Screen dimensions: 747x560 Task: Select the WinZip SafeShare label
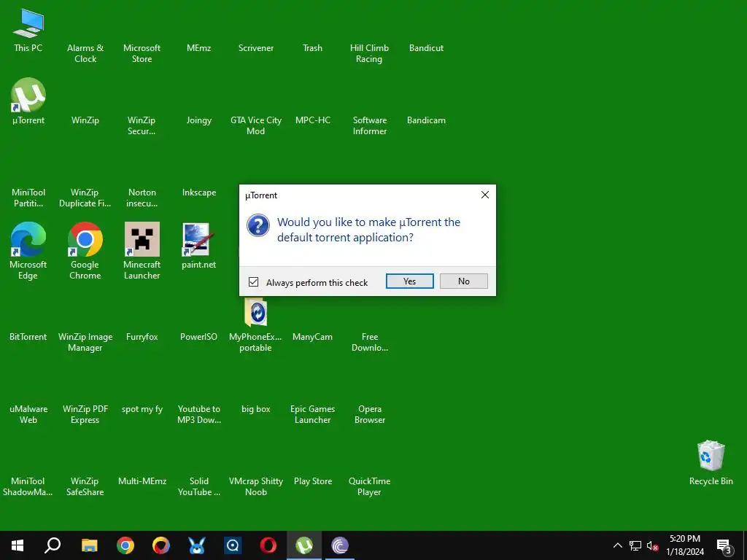tap(85, 486)
